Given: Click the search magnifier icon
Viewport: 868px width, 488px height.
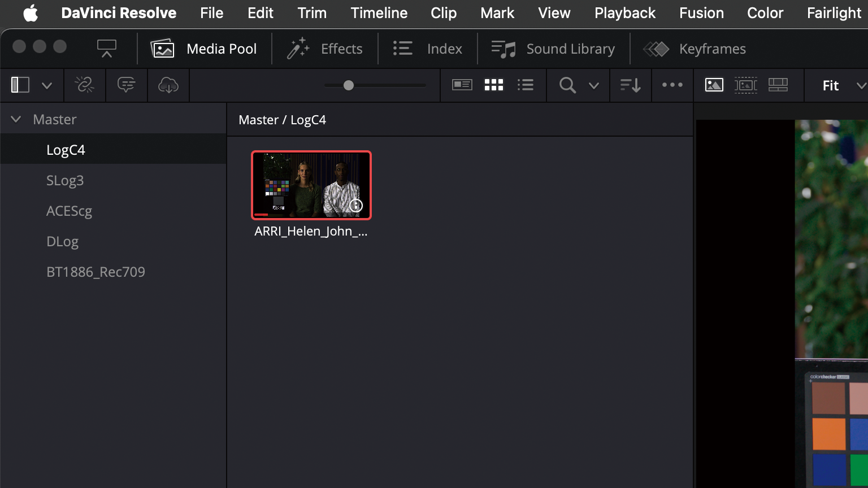Looking at the screenshot, I should (x=567, y=85).
